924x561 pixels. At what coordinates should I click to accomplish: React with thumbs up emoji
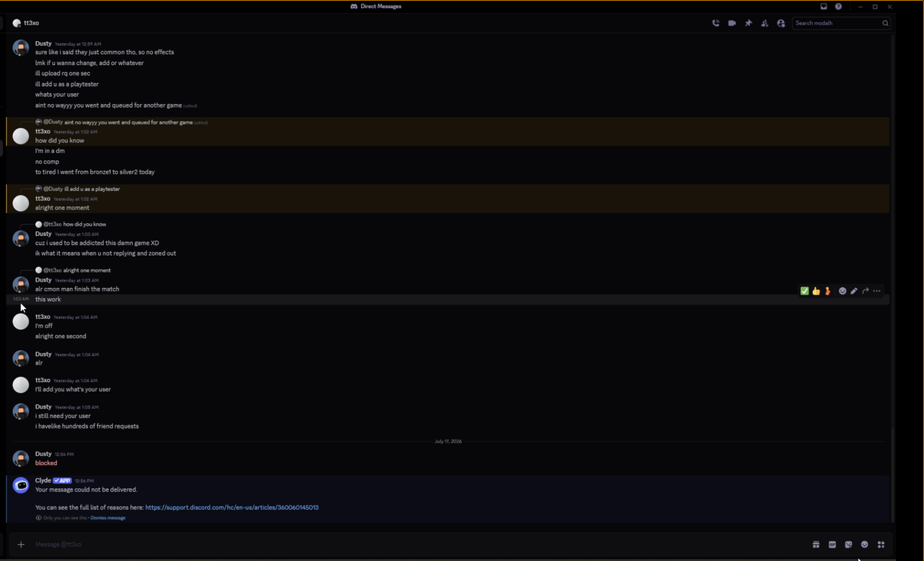[x=816, y=291]
